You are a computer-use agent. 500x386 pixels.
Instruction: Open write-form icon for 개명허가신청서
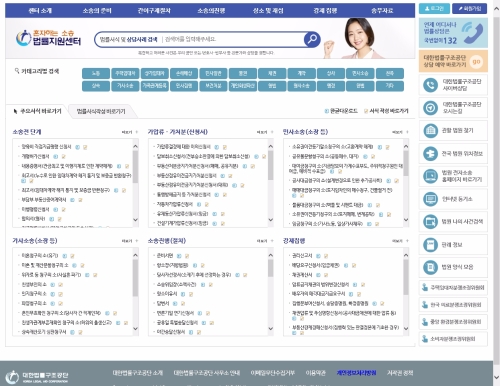click(x=63, y=156)
